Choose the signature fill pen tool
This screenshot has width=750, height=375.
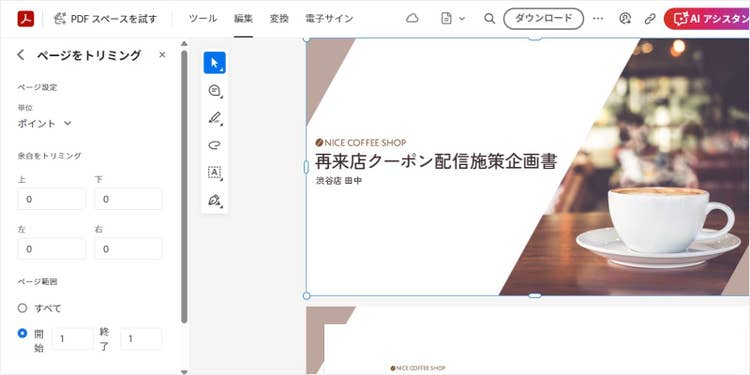click(215, 199)
